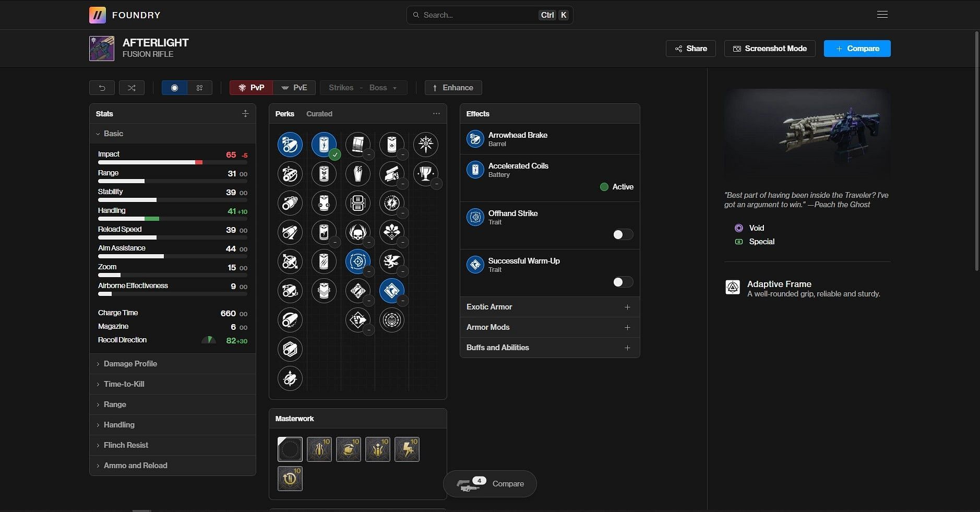Click the Impact stat bar

tap(173, 162)
